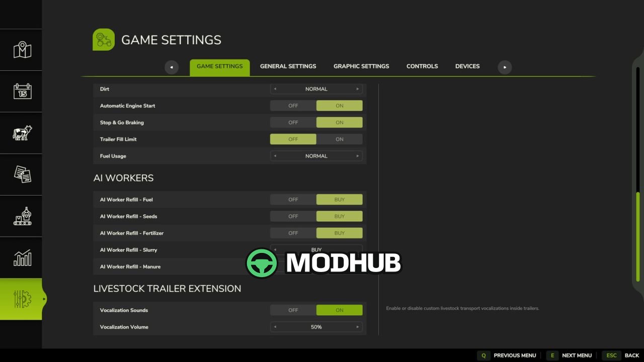Click the Fuel Usage NORMAL value
Viewport: 644px width, 362px height.
pyautogui.click(x=316, y=156)
